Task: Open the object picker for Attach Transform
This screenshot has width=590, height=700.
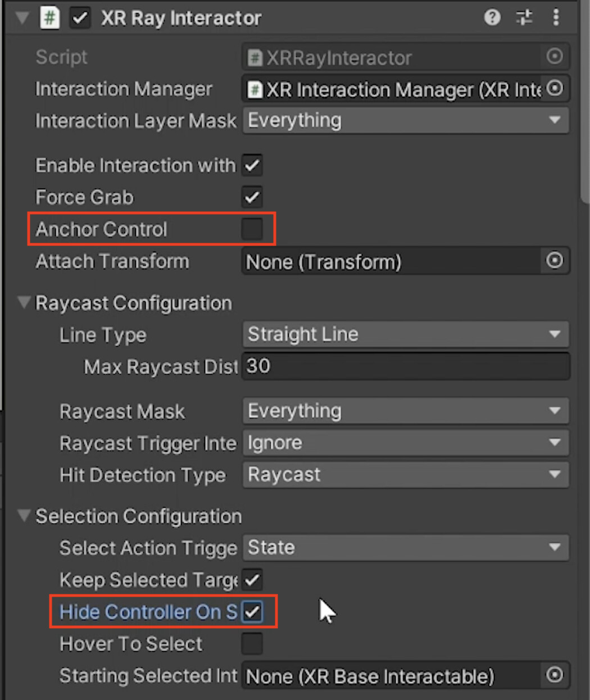Action: pyautogui.click(x=555, y=261)
